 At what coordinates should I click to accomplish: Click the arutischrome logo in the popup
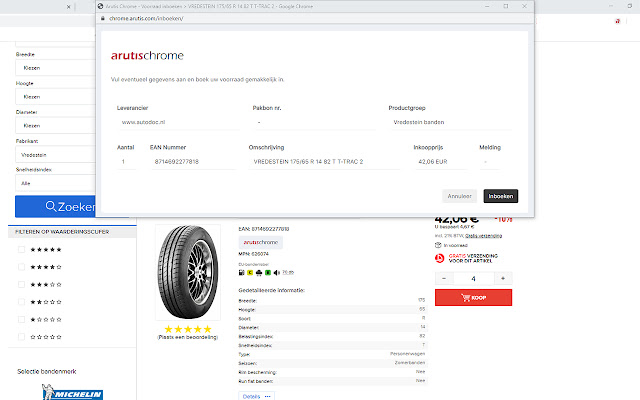point(147,56)
